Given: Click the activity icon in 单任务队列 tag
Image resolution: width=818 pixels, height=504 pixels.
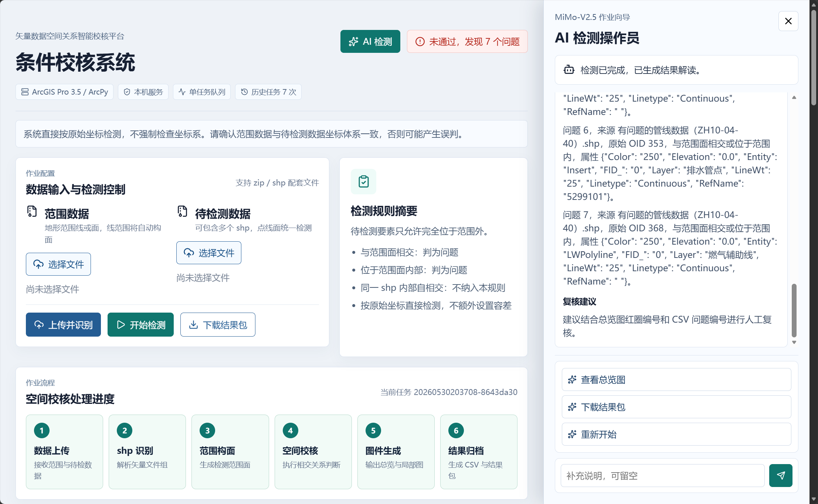Looking at the screenshot, I should coord(182,92).
